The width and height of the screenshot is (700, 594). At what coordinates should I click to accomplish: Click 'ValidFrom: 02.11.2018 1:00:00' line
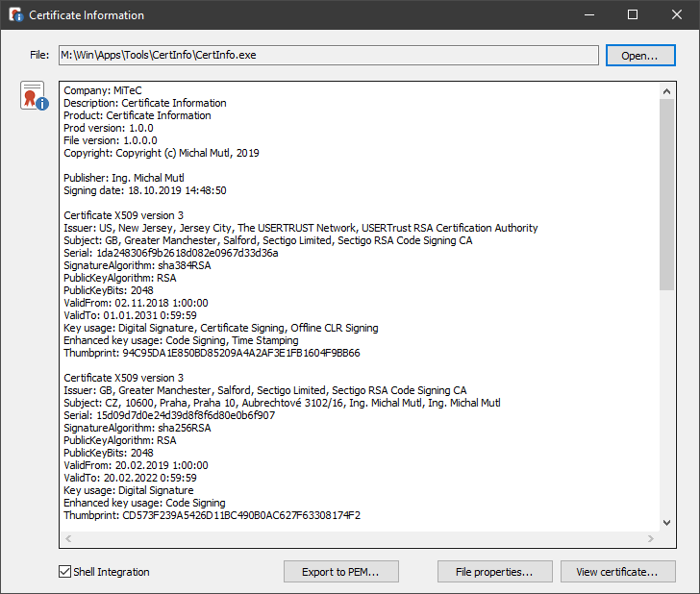(136, 303)
